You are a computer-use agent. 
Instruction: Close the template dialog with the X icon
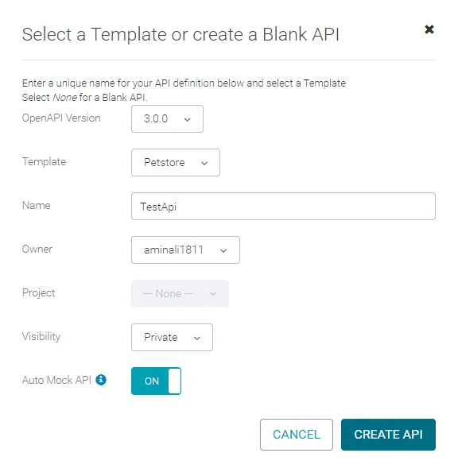pos(429,29)
